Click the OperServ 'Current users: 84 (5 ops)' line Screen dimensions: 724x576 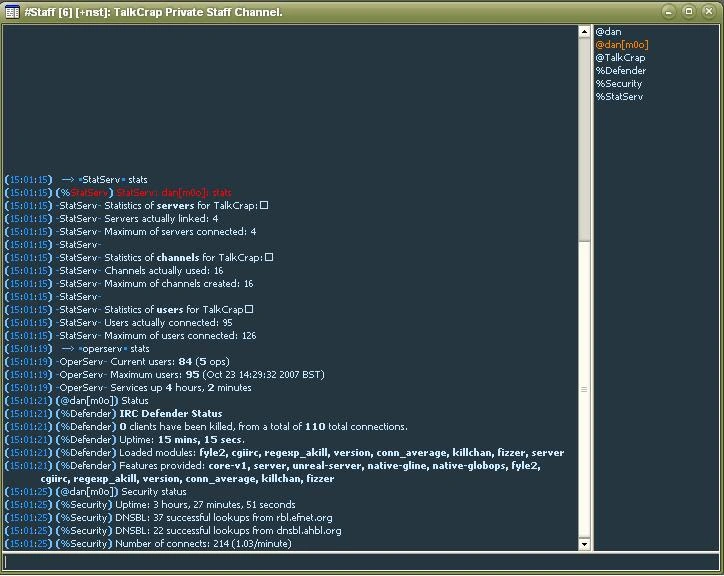pos(117,362)
